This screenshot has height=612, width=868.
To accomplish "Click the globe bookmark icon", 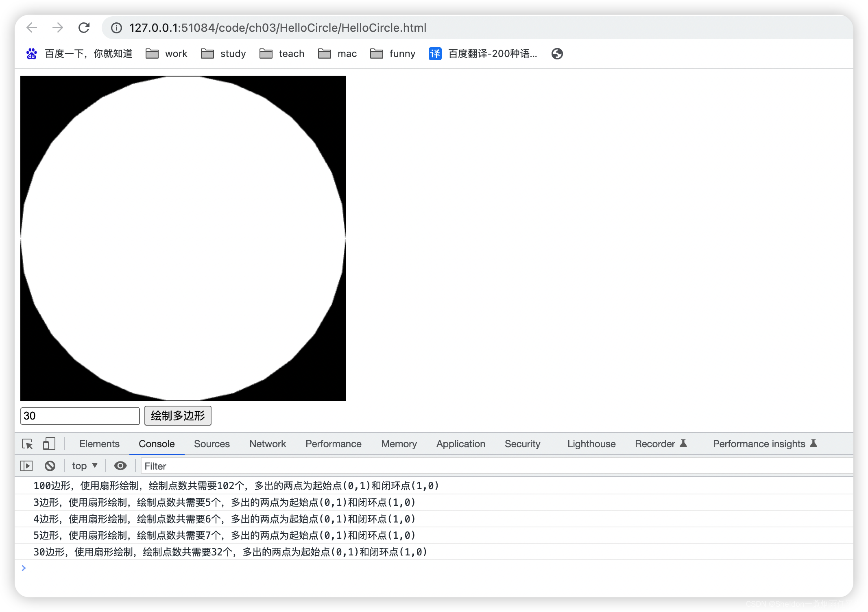I will pos(557,54).
